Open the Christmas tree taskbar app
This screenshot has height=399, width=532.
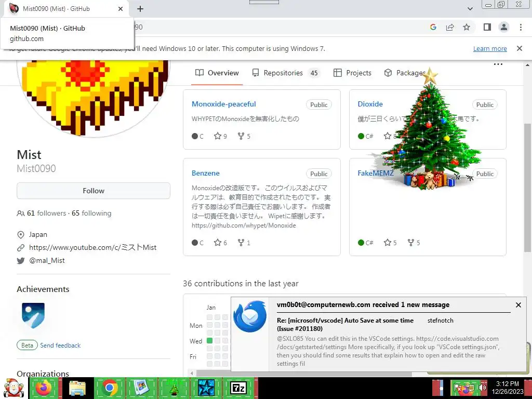[x=174, y=388]
